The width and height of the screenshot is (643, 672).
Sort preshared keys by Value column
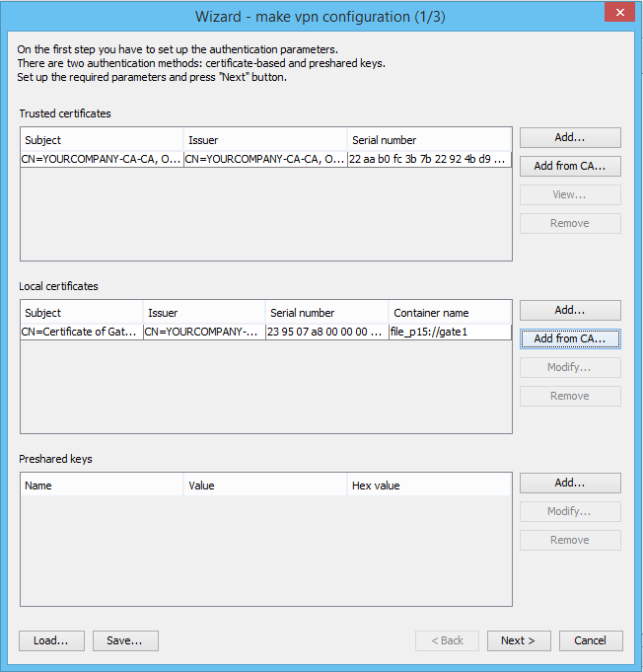(265, 485)
